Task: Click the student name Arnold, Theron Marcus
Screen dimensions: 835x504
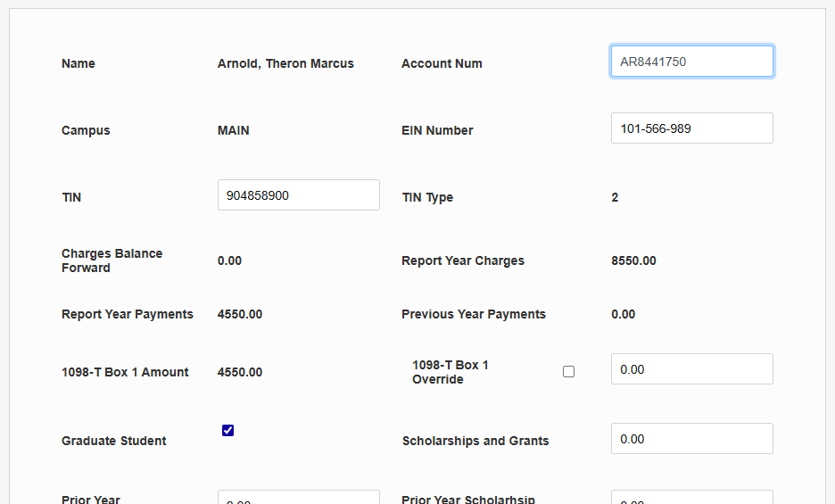Action: 285,63
